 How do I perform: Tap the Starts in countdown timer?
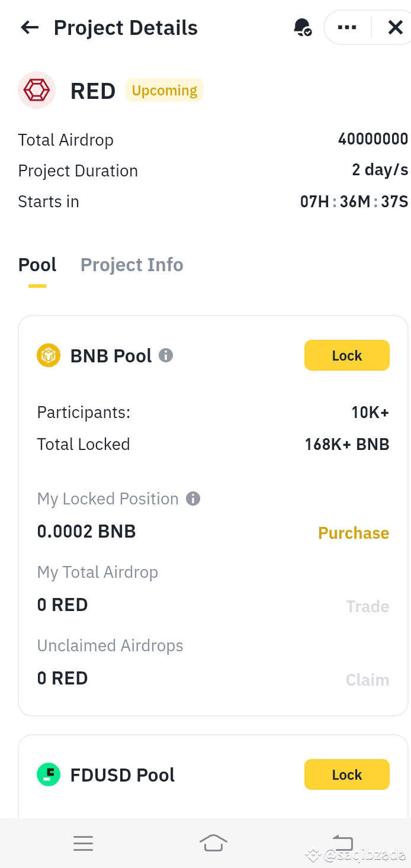(x=354, y=201)
